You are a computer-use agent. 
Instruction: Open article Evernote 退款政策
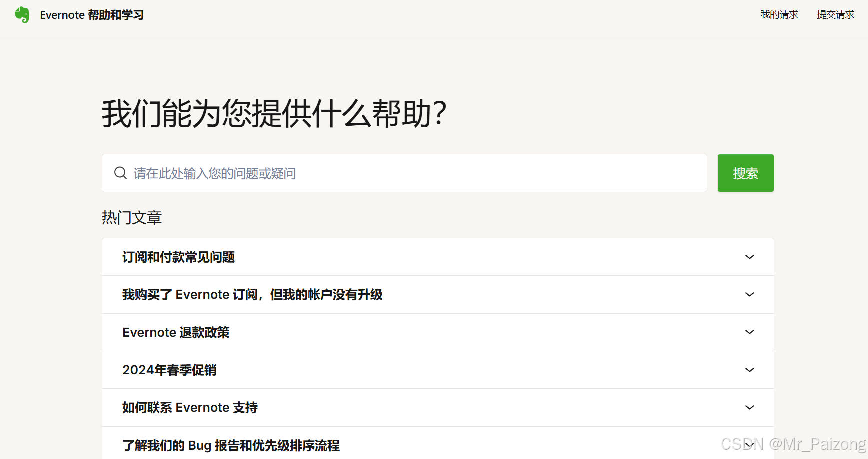coord(176,332)
